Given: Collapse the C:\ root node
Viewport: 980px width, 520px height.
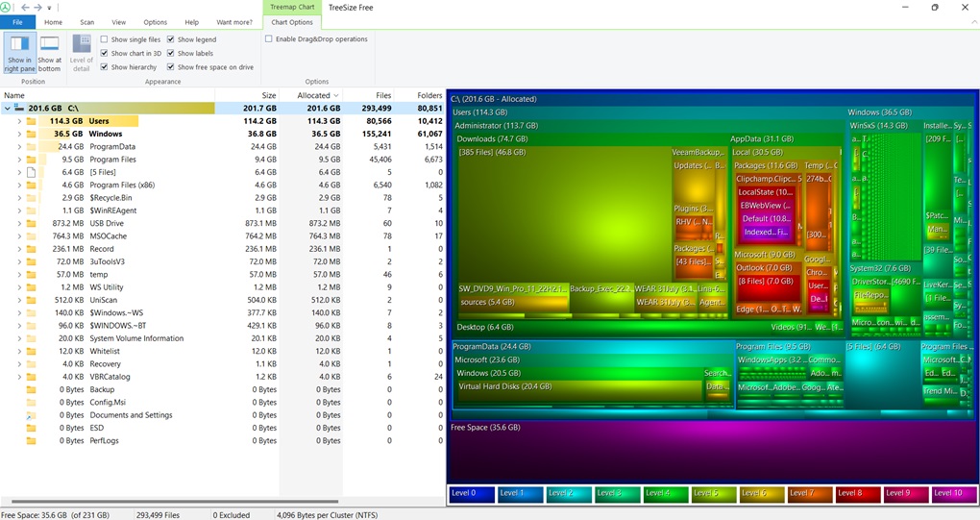Looking at the screenshot, I should pyautogui.click(x=8, y=108).
